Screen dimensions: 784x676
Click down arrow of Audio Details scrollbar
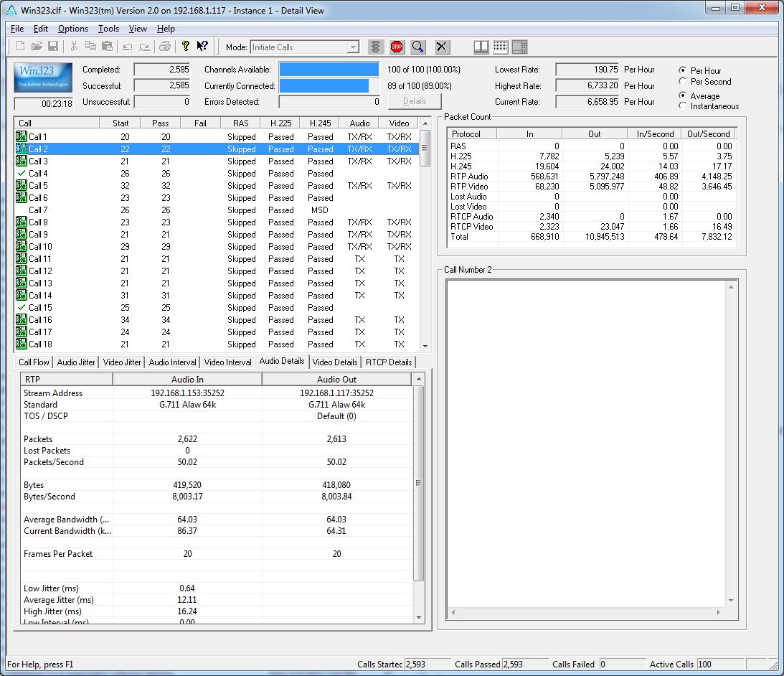[x=419, y=618]
